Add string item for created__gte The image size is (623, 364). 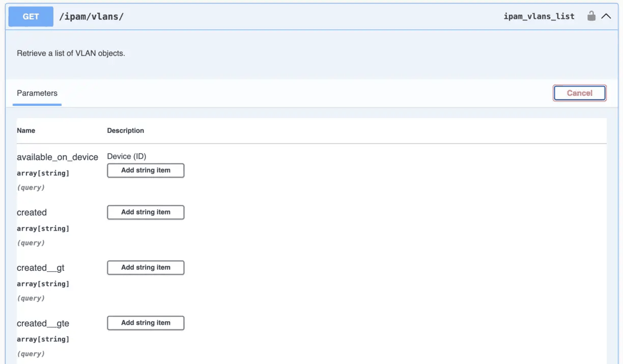coord(146,323)
